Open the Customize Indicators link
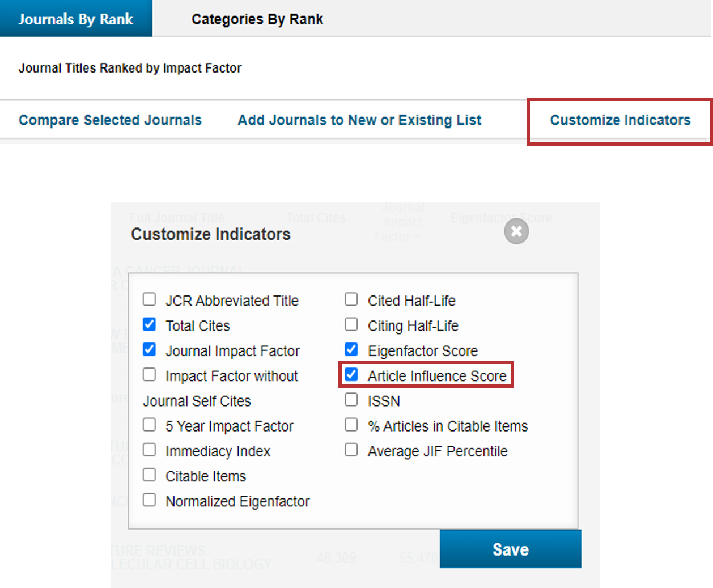The width and height of the screenshot is (713, 588). 620,120
